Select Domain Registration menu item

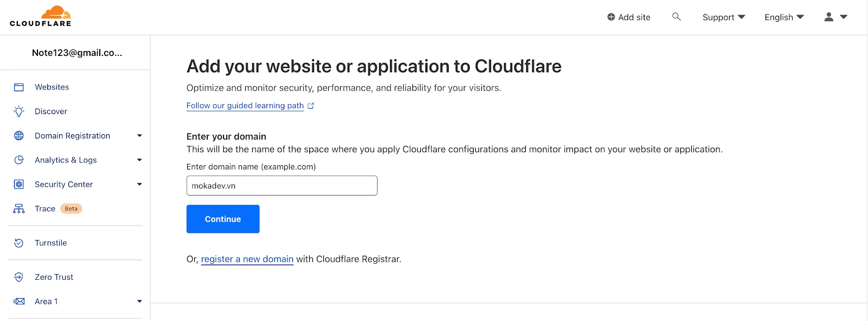pyautogui.click(x=72, y=136)
